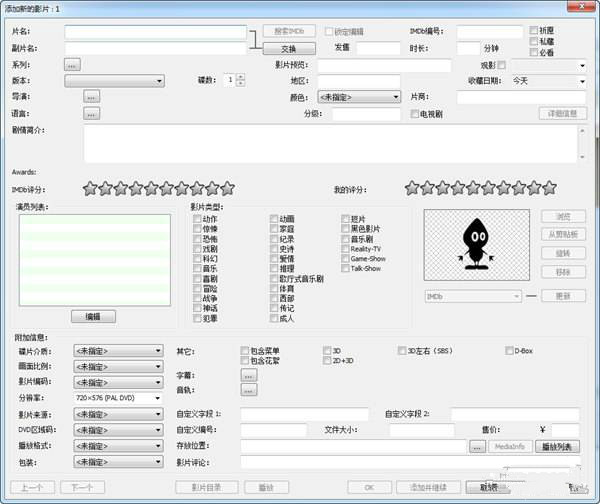Image resolution: width=600 pixels, height=504 pixels.
Task: Open the 音轨 browse (...) button
Action: (249, 390)
